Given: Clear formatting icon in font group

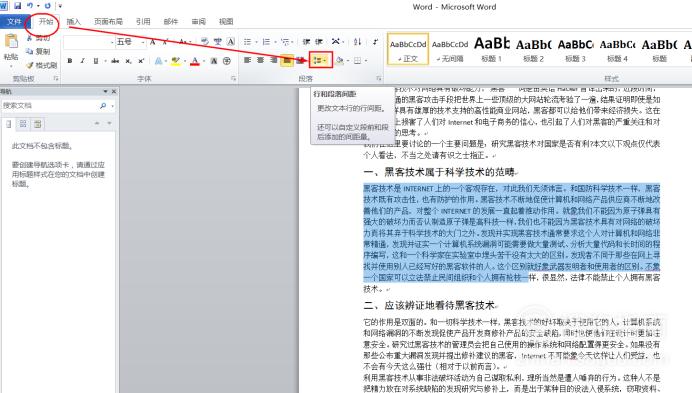Looking at the screenshot, I should 204,42.
